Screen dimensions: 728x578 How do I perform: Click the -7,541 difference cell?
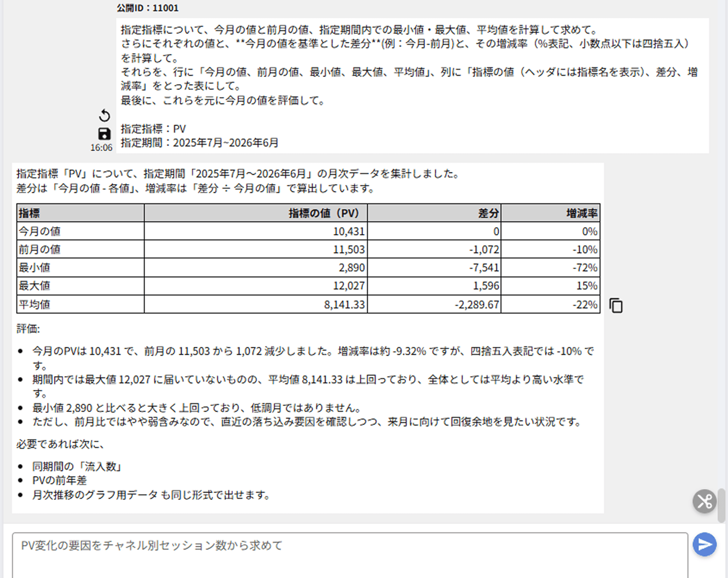pyautogui.click(x=434, y=267)
